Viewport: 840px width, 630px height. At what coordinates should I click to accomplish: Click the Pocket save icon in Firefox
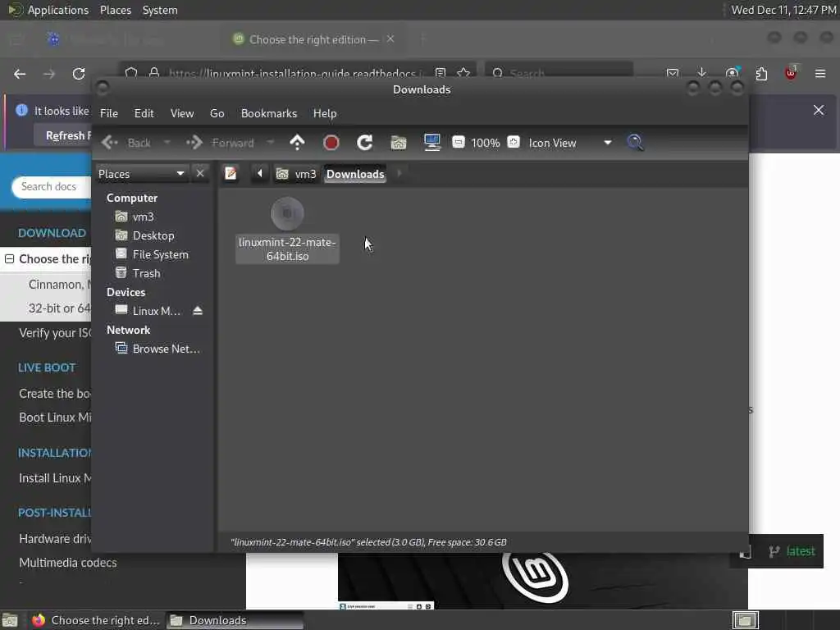click(x=673, y=73)
